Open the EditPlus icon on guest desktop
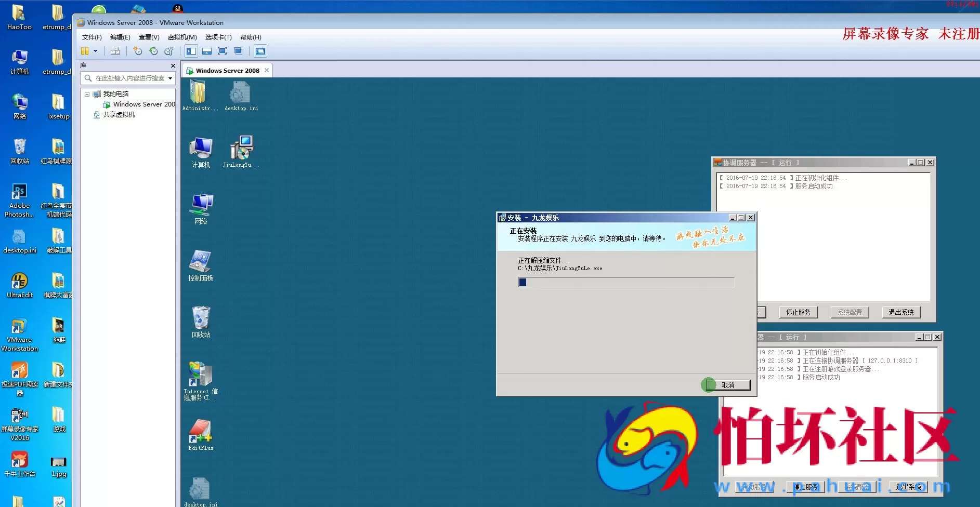The height and width of the screenshot is (507, 980). click(x=201, y=434)
